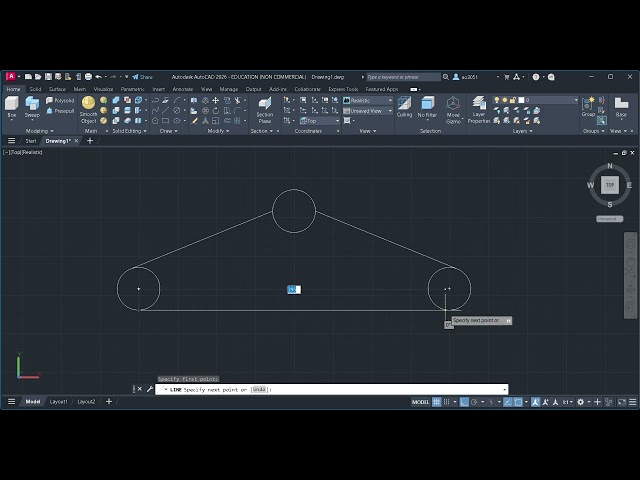The height and width of the screenshot is (480, 640).
Task: Click the search magnifier icon
Action: [x=446, y=77]
